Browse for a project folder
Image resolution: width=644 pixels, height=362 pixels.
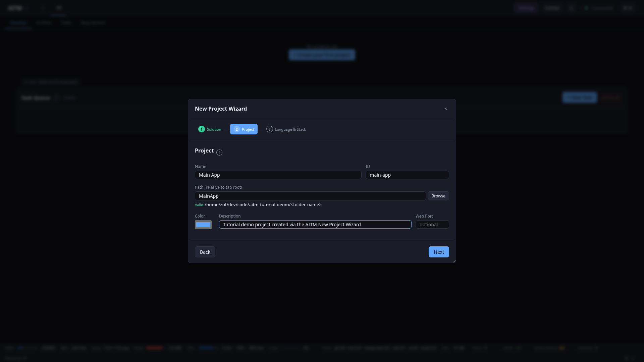coord(438,196)
